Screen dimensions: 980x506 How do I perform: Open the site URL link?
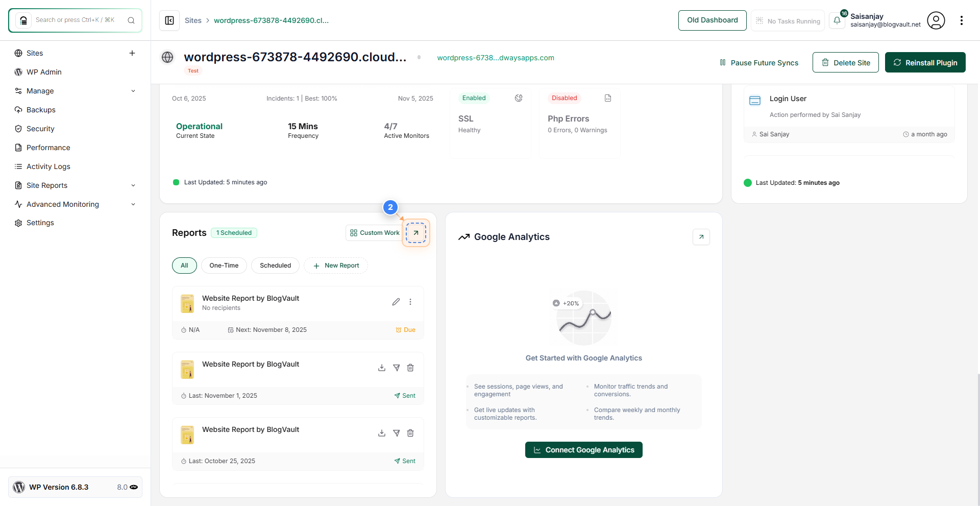[496, 58]
